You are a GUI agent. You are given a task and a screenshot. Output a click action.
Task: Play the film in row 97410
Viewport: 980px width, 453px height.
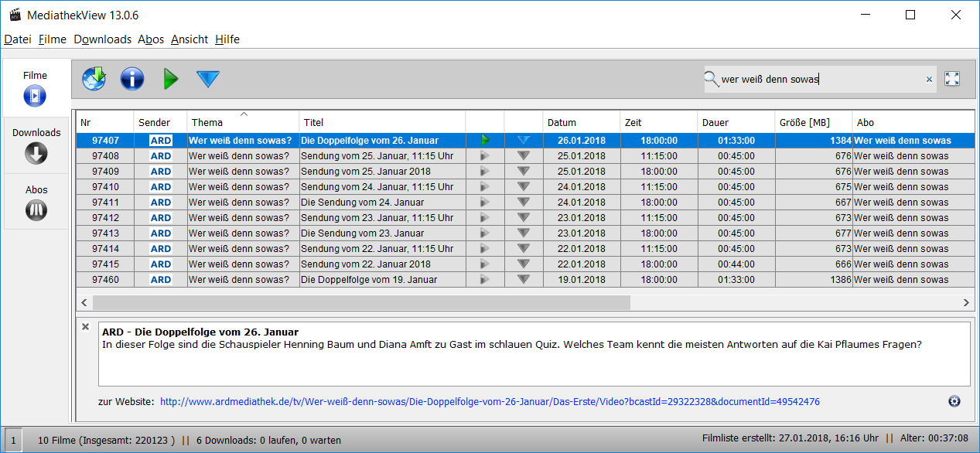[x=485, y=186]
